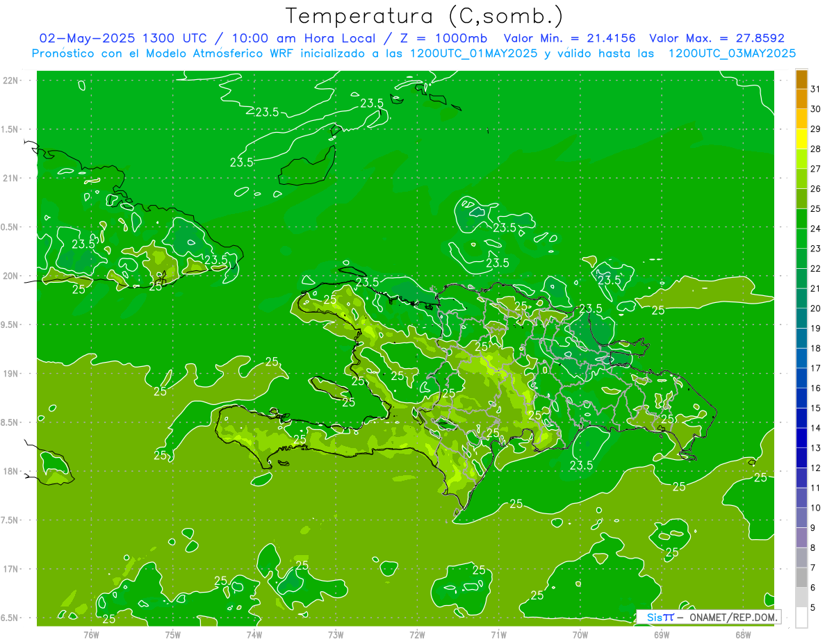Screen dimensions: 834x644
Task: Click the "1200UTC_01MAY2025" initialization time
Action: click(x=473, y=53)
